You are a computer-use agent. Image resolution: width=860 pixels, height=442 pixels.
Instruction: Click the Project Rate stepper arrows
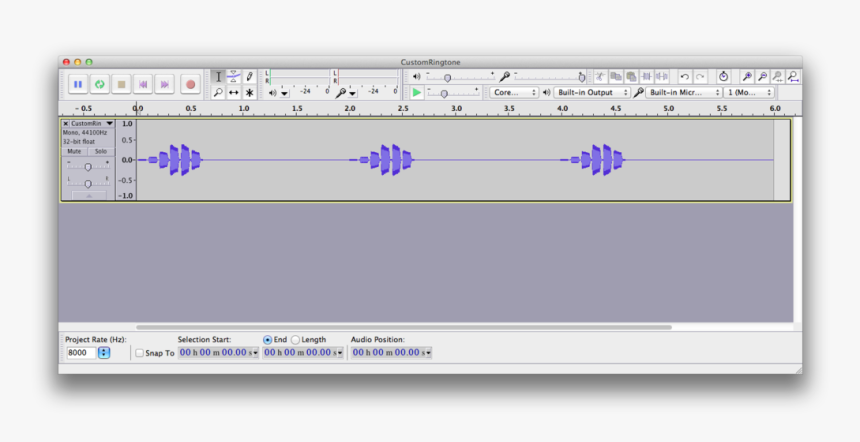point(104,353)
